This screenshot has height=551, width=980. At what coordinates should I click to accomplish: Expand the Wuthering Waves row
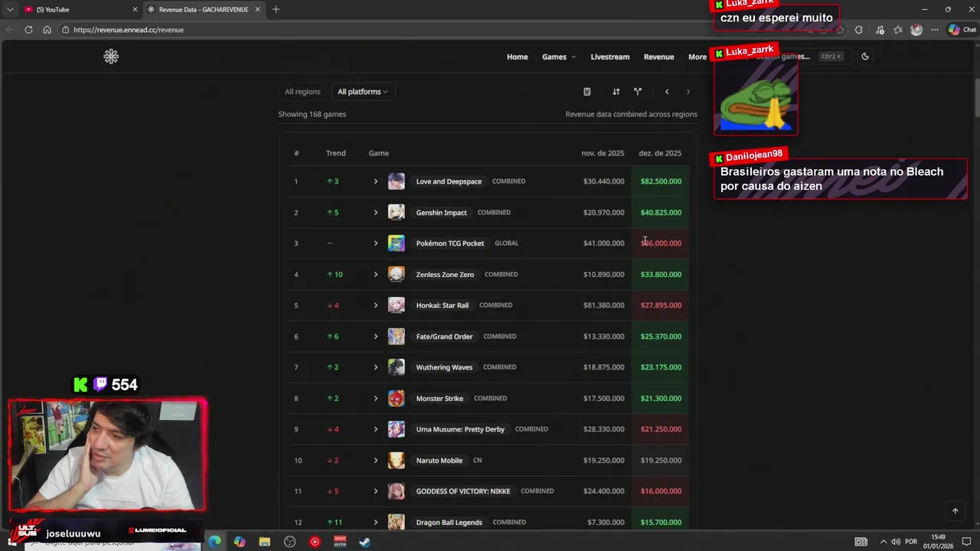(x=376, y=367)
